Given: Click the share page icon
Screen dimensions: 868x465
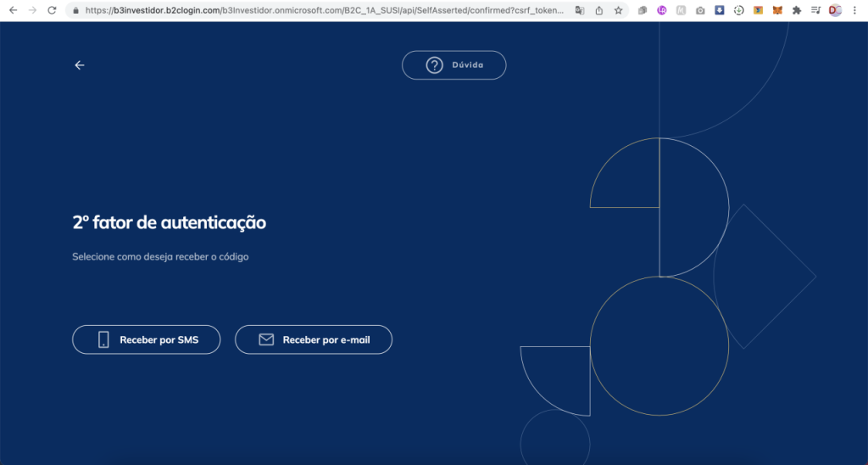Looking at the screenshot, I should (599, 11).
